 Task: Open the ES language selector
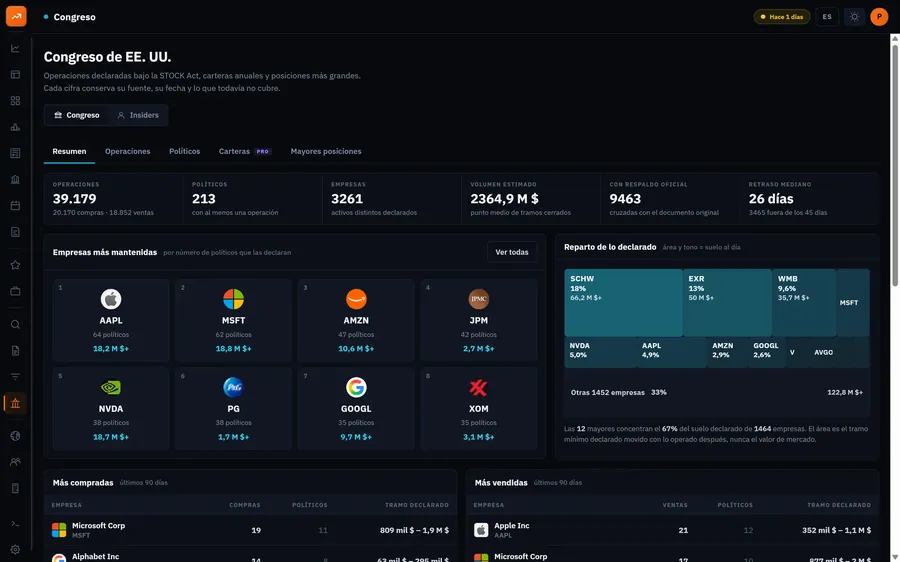click(827, 17)
